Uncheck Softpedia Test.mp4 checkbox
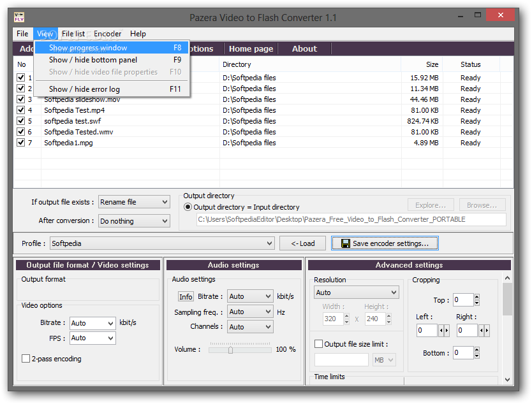Viewport: 532px width, 404px height. (20, 110)
